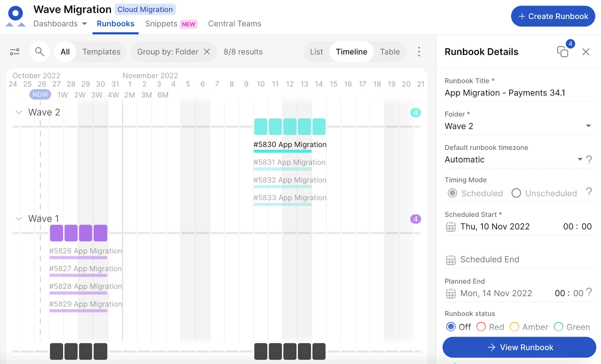Select the #5827 App Migration timeline bar
601x364 pixels.
[x=78, y=275]
